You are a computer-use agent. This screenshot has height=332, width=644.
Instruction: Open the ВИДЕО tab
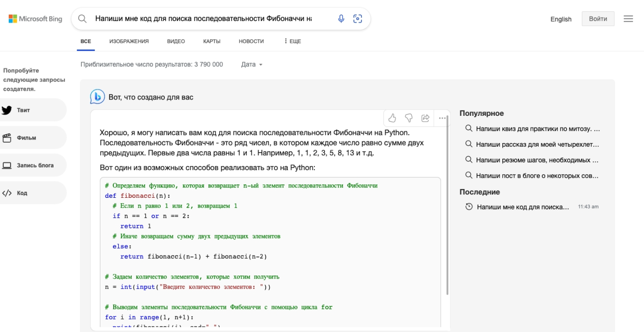(176, 41)
